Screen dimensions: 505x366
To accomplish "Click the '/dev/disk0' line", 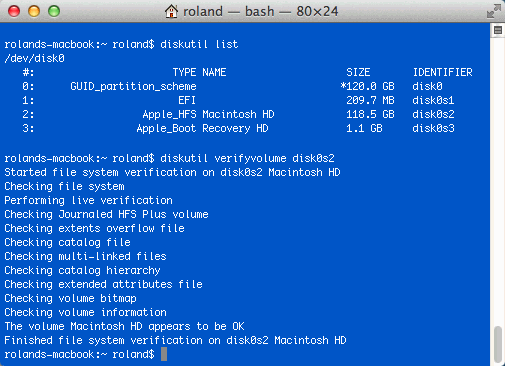I will (34, 59).
